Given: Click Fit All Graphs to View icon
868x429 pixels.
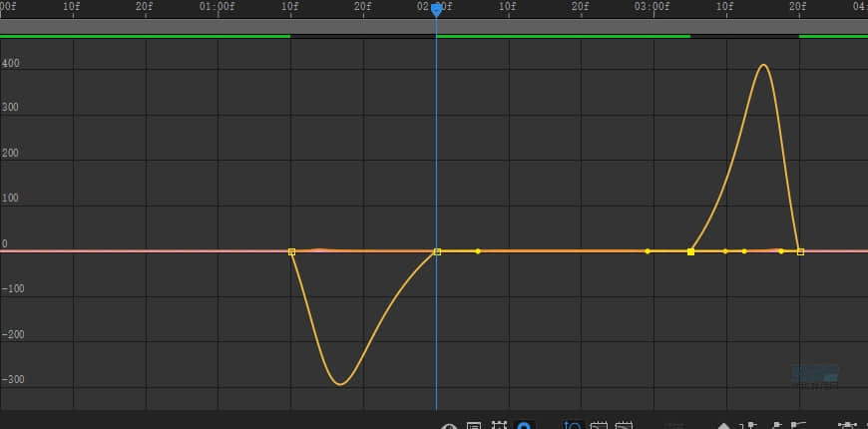Looking at the screenshot, I should click(624, 426).
